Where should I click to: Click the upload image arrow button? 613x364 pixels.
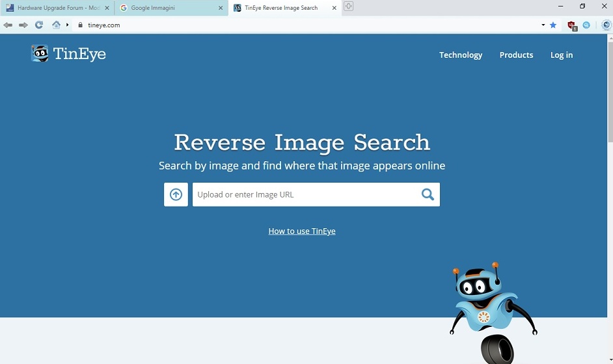[176, 194]
